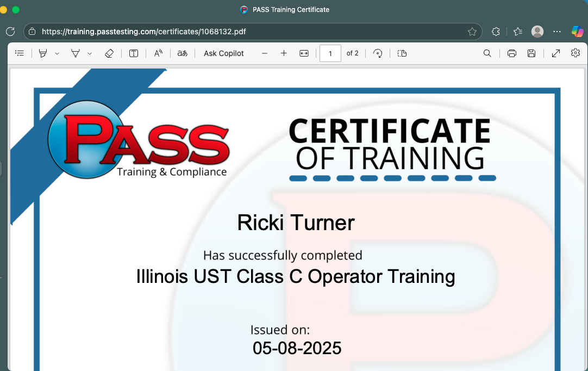Screen dimensions: 588x371
Task: Click the page number field
Action: click(330, 53)
